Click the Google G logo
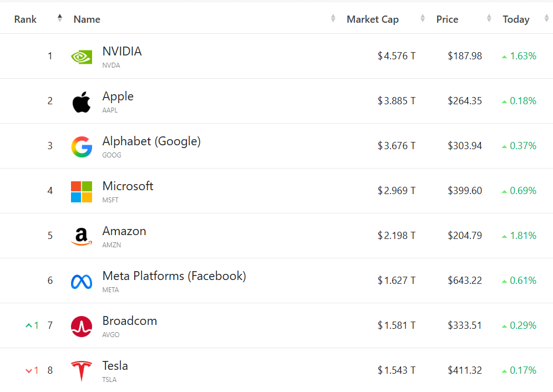This screenshot has height=392, width=553. 82,147
